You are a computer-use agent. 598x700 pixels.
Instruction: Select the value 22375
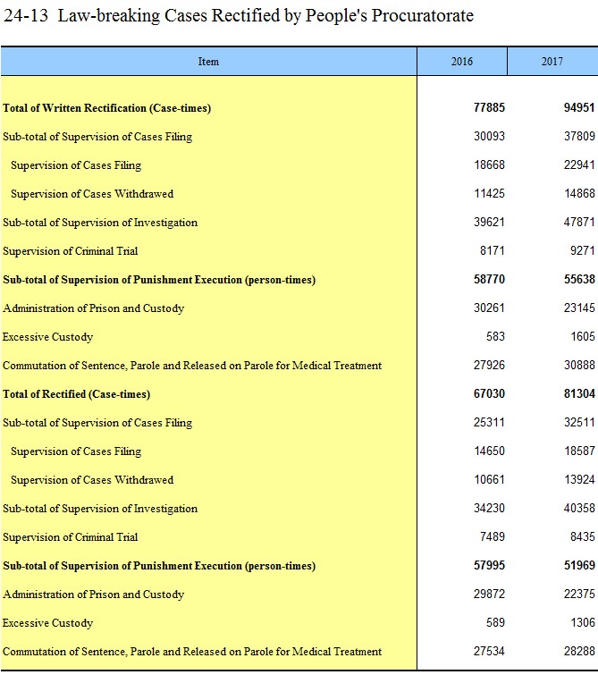click(579, 594)
